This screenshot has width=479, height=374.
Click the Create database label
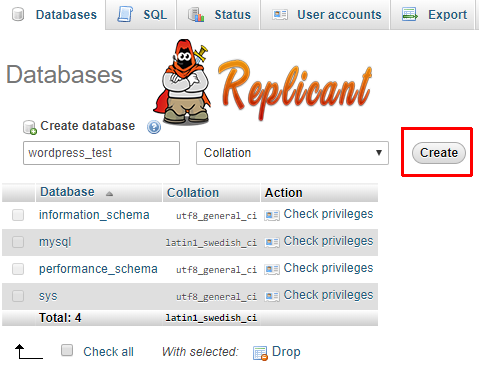point(88,126)
